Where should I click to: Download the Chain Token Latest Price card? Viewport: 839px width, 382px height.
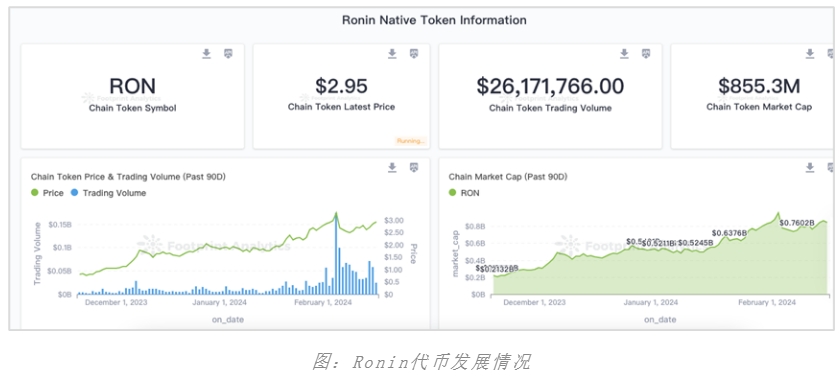(x=392, y=54)
